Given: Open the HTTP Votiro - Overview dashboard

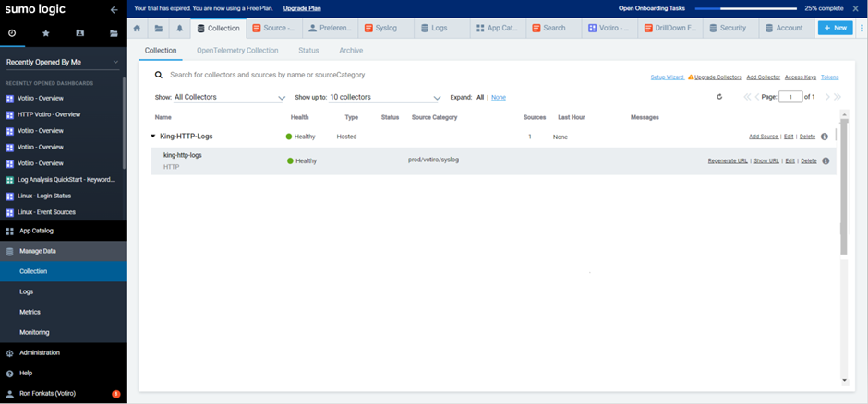Looking at the screenshot, I should click(x=49, y=114).
